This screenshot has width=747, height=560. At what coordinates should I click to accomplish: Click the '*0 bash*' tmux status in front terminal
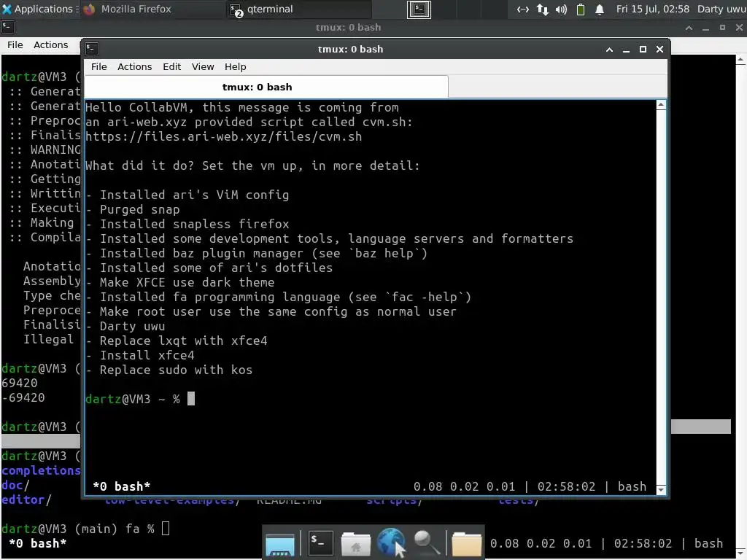(122, 486)
